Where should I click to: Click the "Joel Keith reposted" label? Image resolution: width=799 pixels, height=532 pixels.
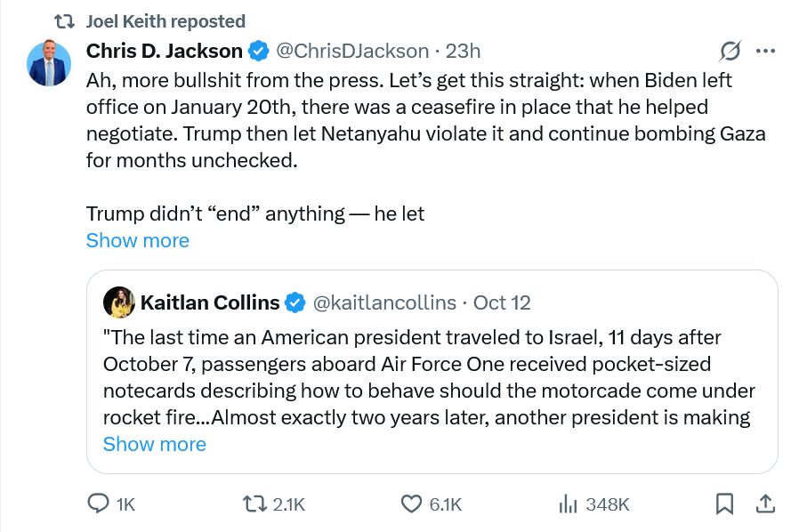coord(165,20)
